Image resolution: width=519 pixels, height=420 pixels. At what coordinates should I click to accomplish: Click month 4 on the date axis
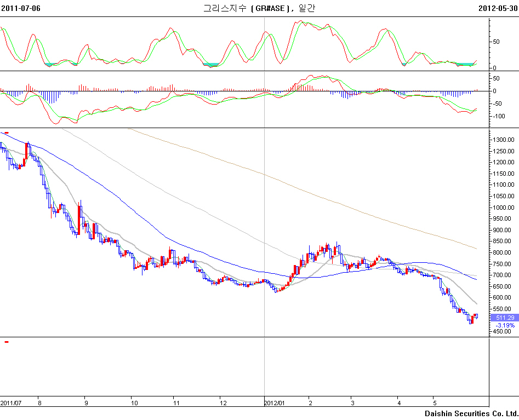(399, 403)
